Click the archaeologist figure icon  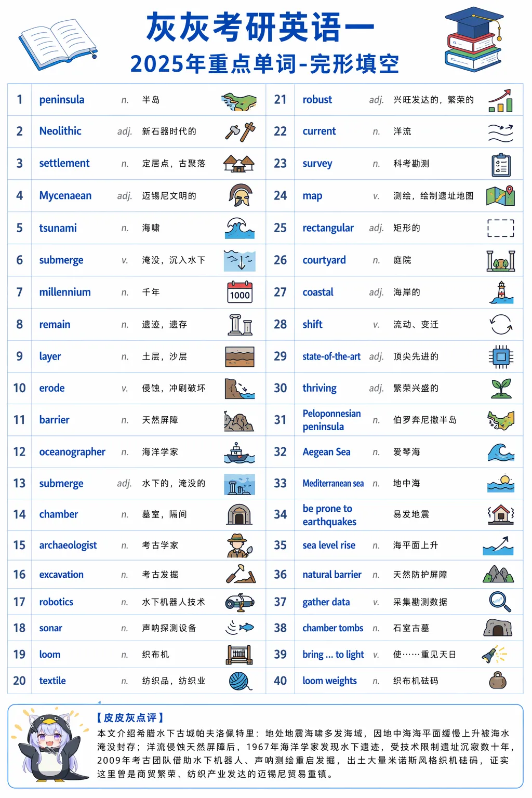[240, 546]
